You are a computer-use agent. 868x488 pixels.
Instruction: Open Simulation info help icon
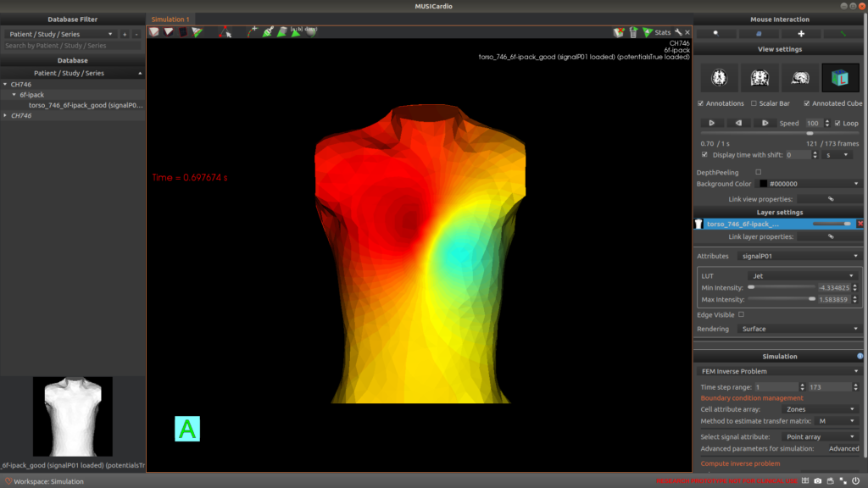coord(860,357)
